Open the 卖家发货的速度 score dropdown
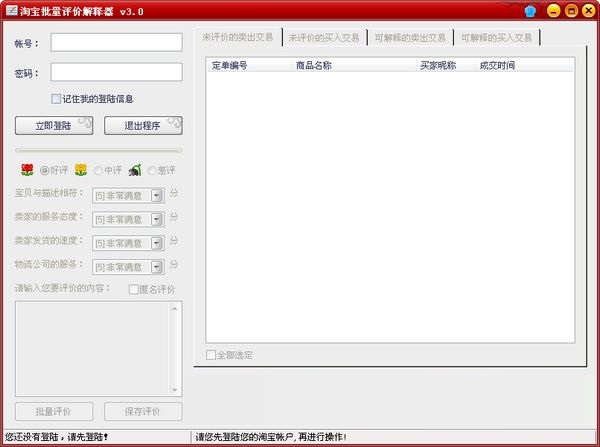600x447 pixels. pos(157,243)
